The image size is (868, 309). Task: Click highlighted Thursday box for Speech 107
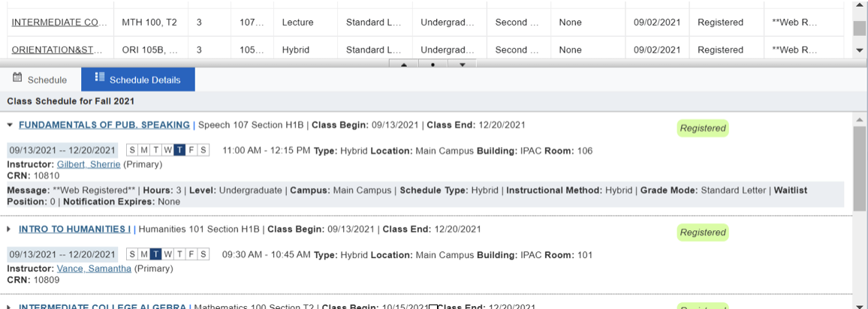point(179,150)
